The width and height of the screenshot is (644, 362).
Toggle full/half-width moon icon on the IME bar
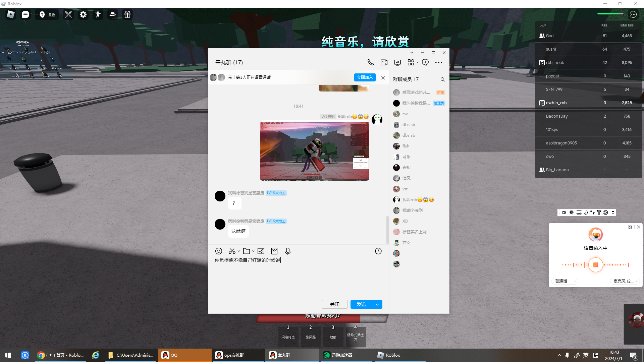click(586, 213)
